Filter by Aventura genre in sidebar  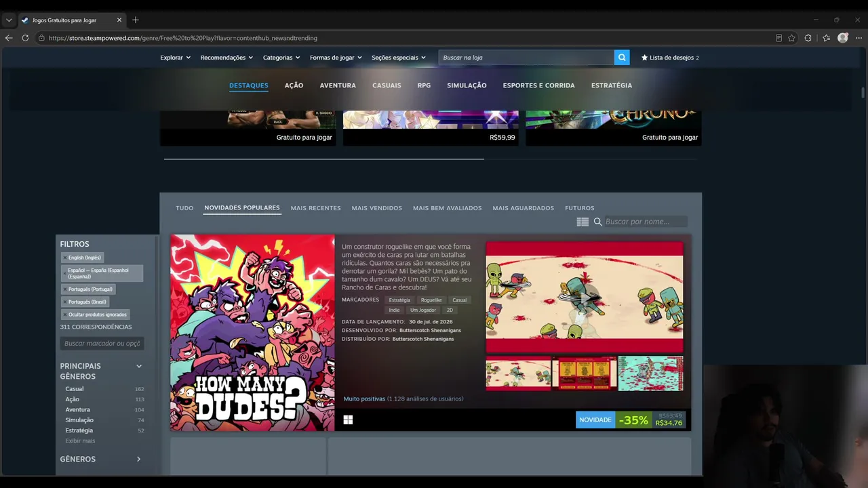(78, 409)
